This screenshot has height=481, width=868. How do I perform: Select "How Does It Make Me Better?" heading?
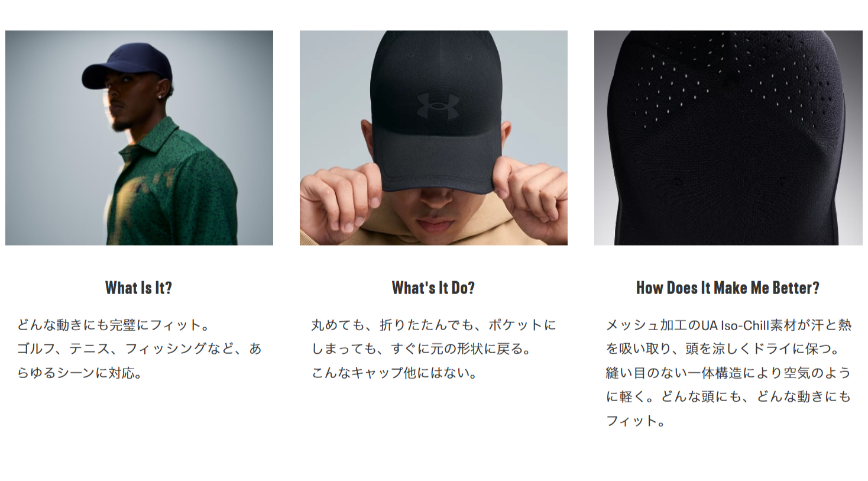(728, 288)
